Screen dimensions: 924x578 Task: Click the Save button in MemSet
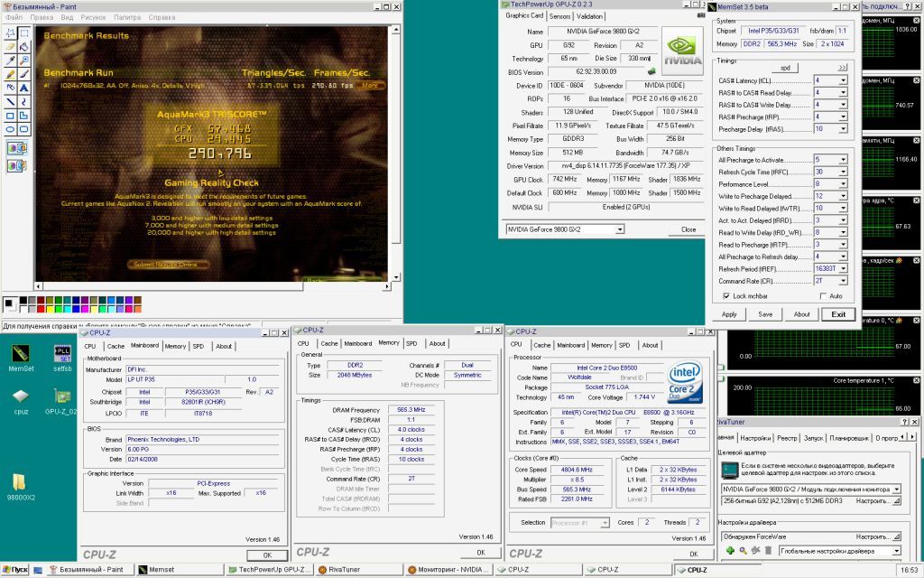(x=765, y=314)
